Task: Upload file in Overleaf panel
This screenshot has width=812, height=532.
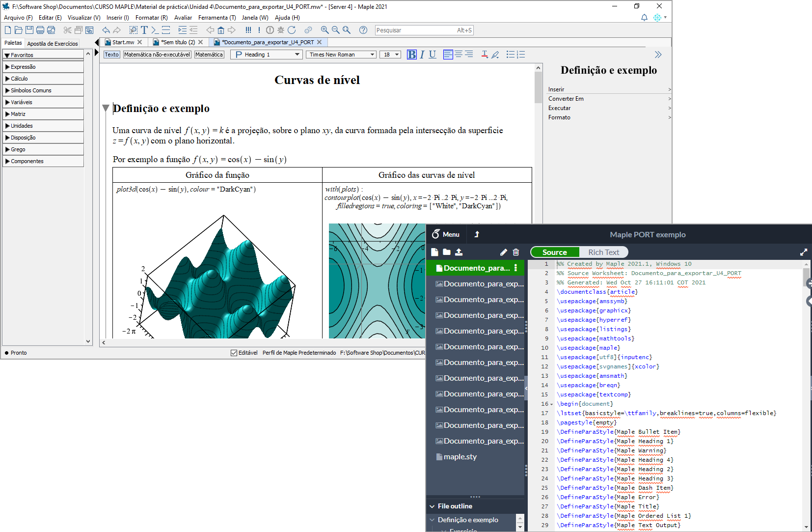Action: (459, 252)
